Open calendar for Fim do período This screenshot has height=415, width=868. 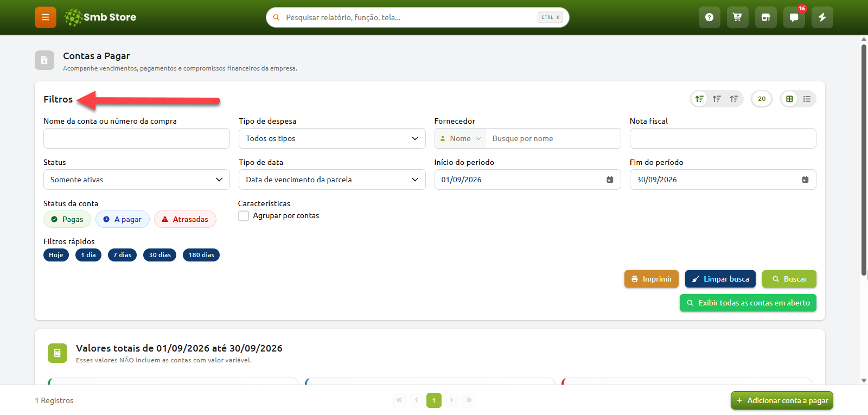click(x=805, y=180)
